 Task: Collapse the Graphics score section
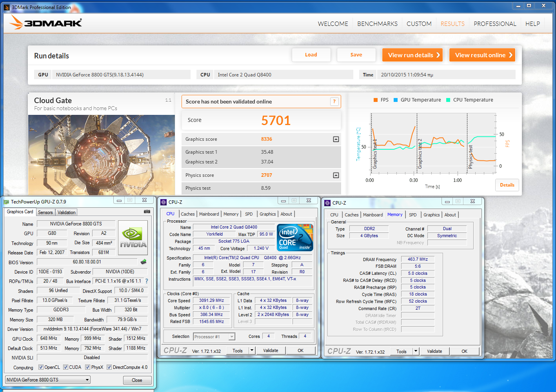pyautogui.click(x=336, y=139)
